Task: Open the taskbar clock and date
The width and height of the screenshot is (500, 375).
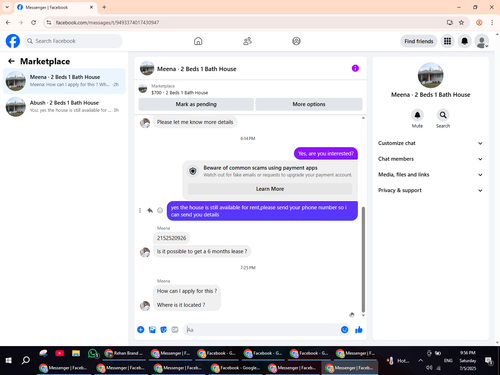Action: point(467,360)
